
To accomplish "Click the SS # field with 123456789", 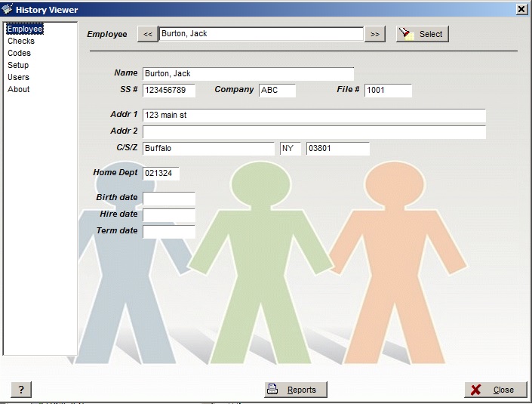I will coord(168,91).
